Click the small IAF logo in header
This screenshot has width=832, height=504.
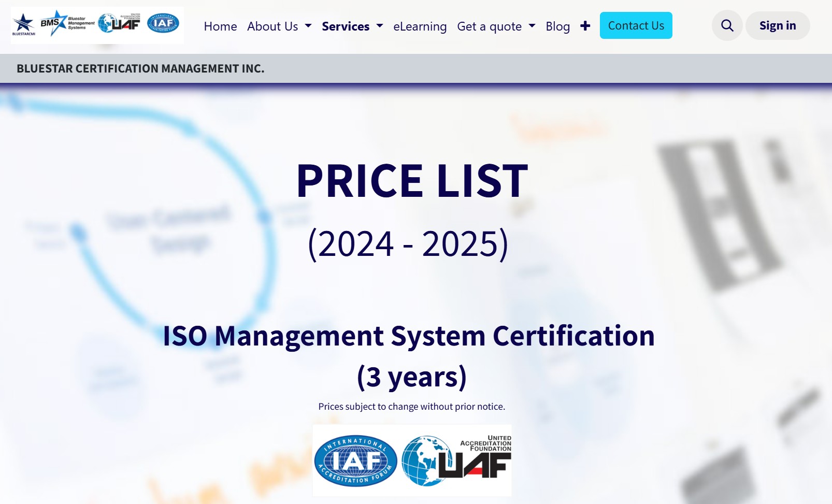(163, 23)
